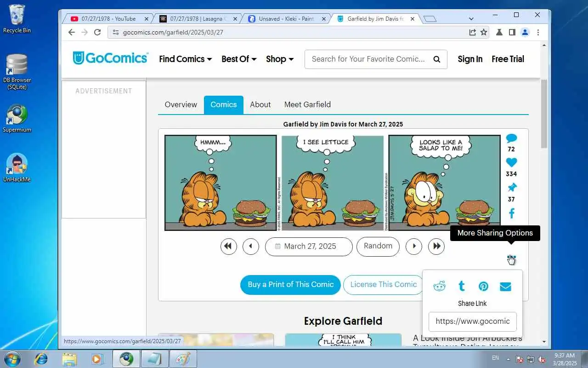
Task: Pin the comic using the pushpin icon
Action: click(x=512, y=187)
